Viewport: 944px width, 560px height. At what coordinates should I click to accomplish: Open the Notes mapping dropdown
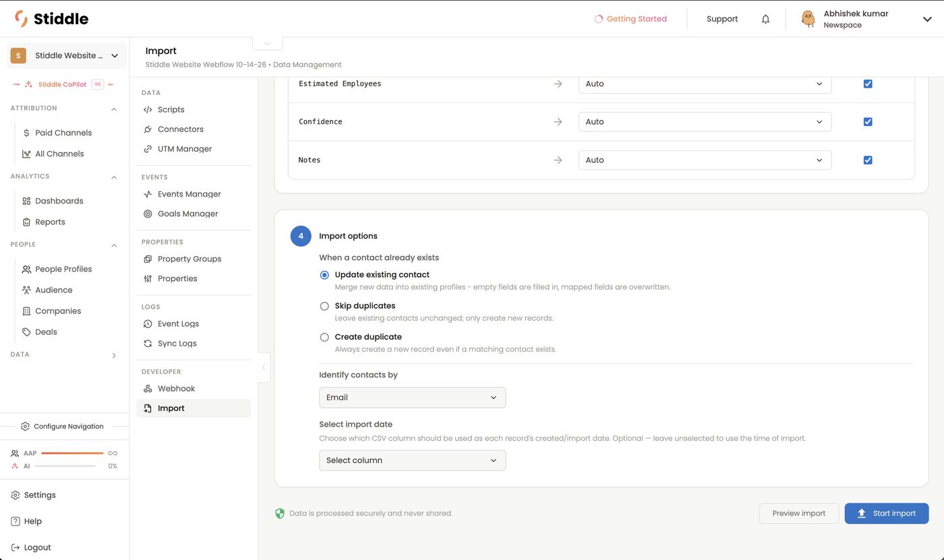coord(705,160)
